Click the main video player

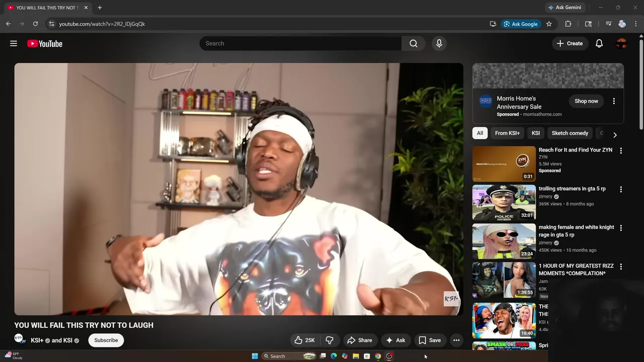[x=239, y=189]
